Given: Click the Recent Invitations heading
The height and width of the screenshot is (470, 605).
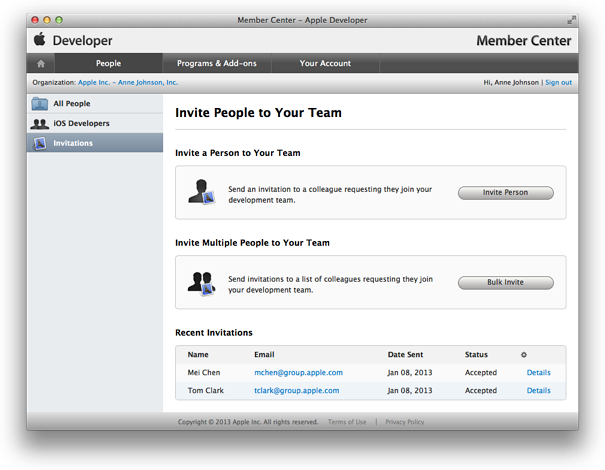Looking at the screenshot, I should 214,333.
